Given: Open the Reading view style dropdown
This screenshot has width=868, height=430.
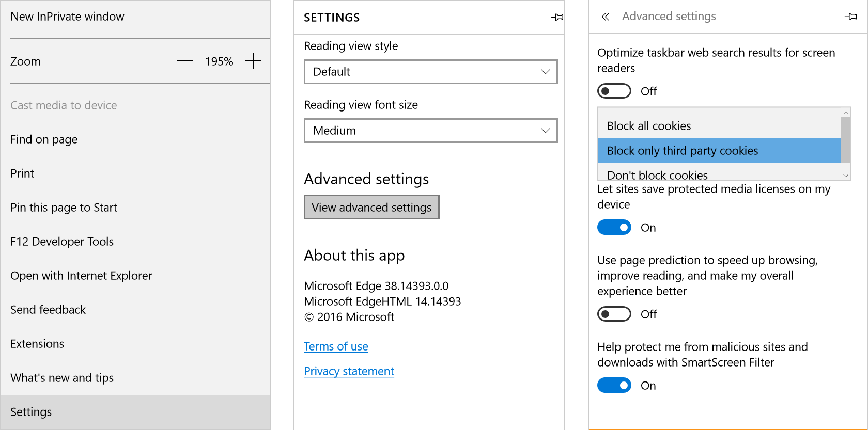Looking at the screenshot, I should [x=430, y=72].
